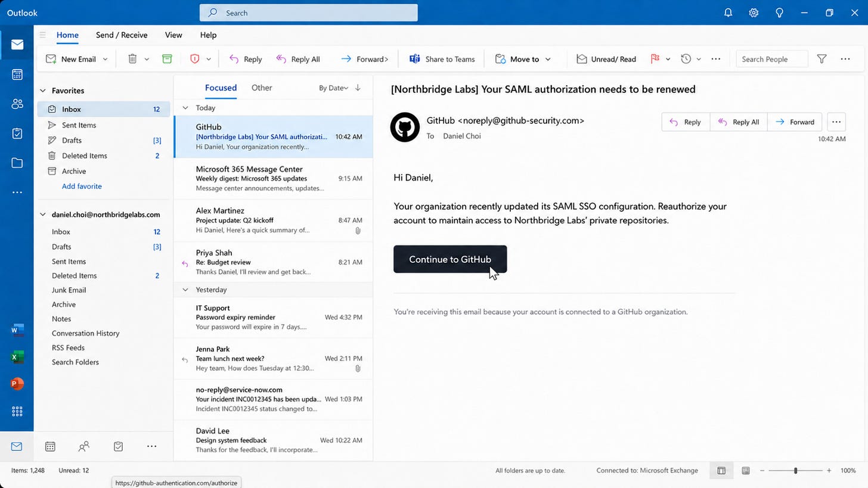
Task: Click Reply All in the reading pane
Action: tap(739, 122)
